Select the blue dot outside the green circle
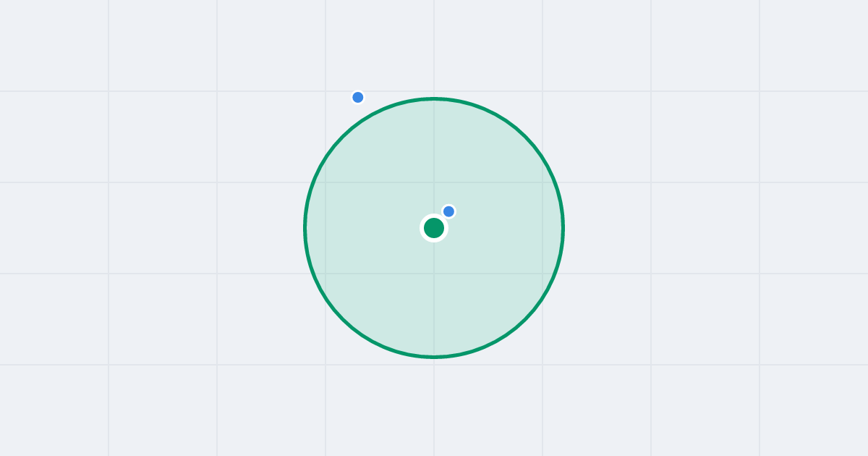Image resolution: width=868 pixels, height=456 pixels. (357, 97)
